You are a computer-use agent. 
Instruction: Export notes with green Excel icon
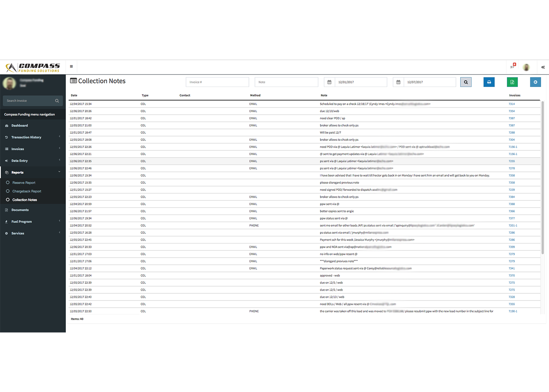click(x=512, y=82)
